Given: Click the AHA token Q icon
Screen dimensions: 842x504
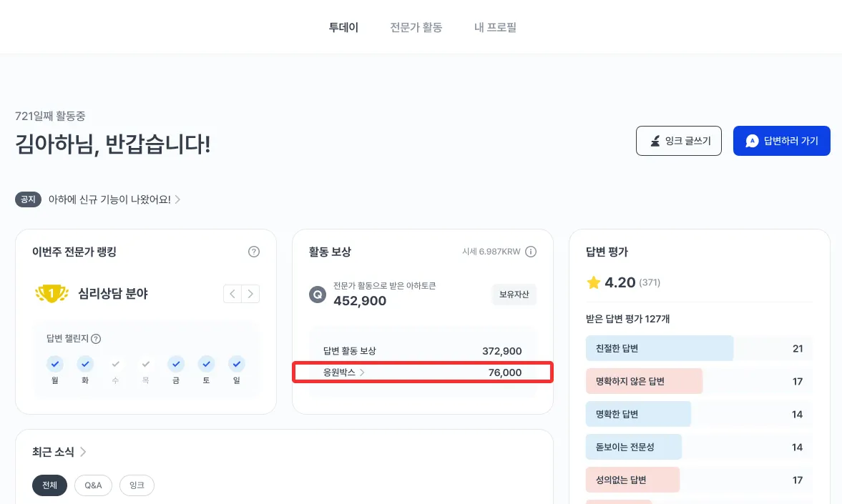Looking at the screenshot, I should pyautogui.click(x=317, y=294).
